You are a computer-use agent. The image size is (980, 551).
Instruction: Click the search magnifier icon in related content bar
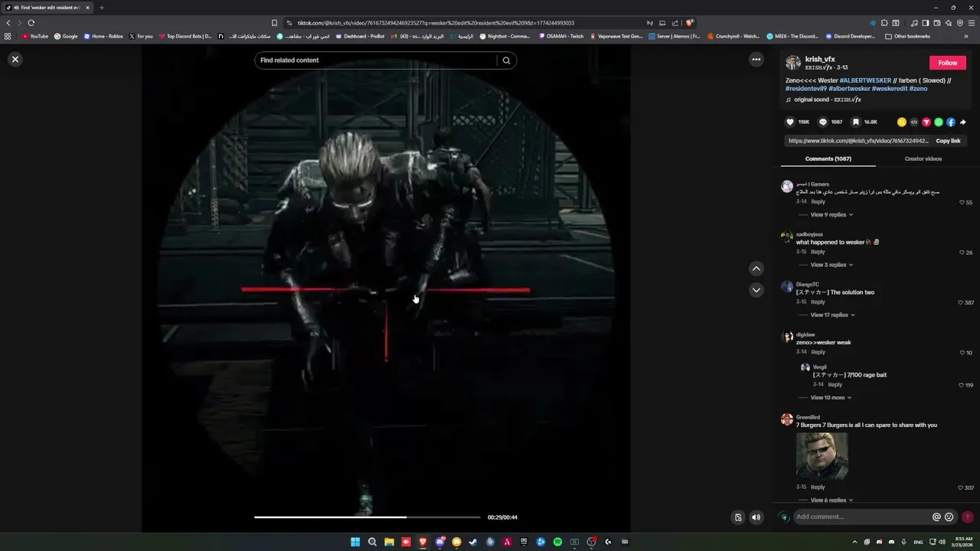506,60
